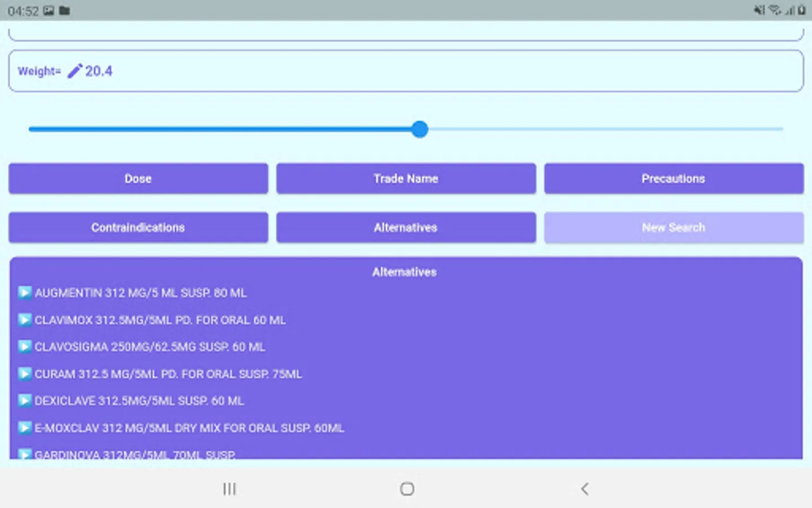Tap the Alternatives button
This screenshot has width=812, height=508.
tap(406, 227)
